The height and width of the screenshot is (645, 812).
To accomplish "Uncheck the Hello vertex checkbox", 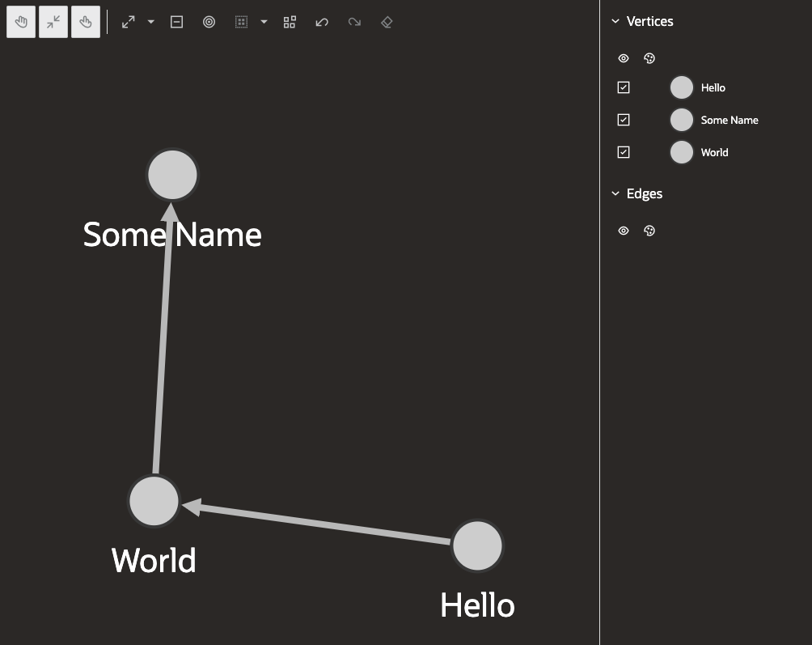I will tap(624, 87).
